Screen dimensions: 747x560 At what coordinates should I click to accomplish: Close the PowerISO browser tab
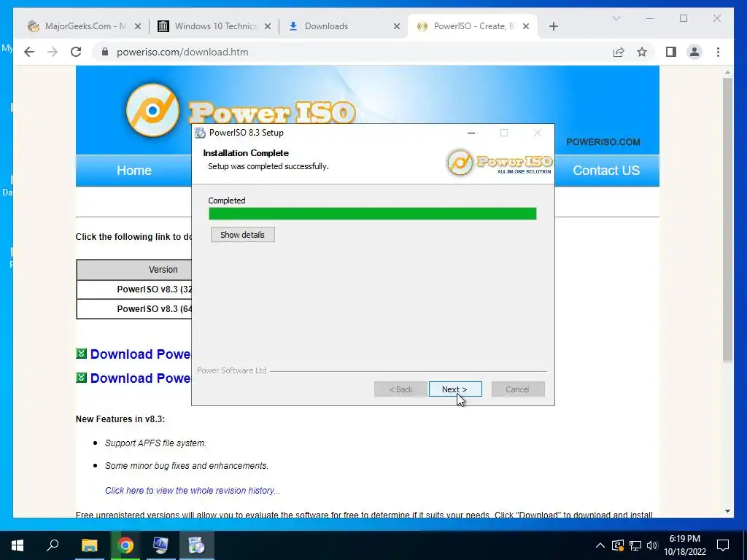point(526,26)
